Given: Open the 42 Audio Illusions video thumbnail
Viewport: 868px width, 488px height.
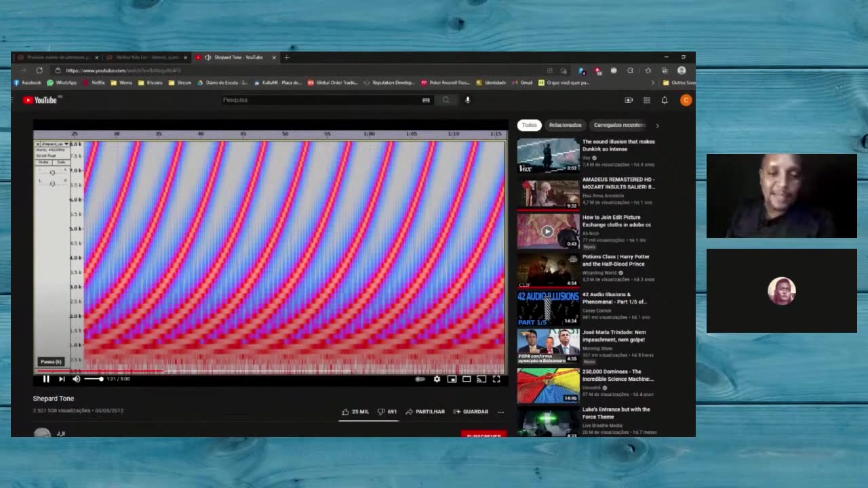Looking at the screenshot, I should point(548,308).
